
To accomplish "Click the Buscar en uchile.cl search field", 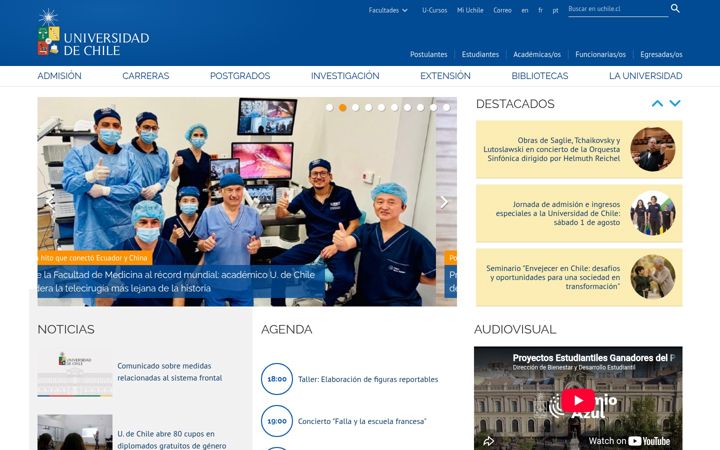I will pos(618,9).
